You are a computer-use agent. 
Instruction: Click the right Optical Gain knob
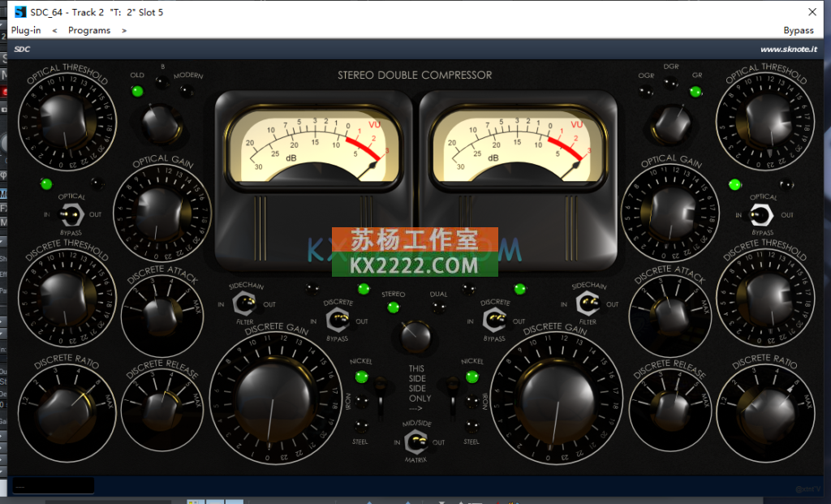(x=670, y=213)
